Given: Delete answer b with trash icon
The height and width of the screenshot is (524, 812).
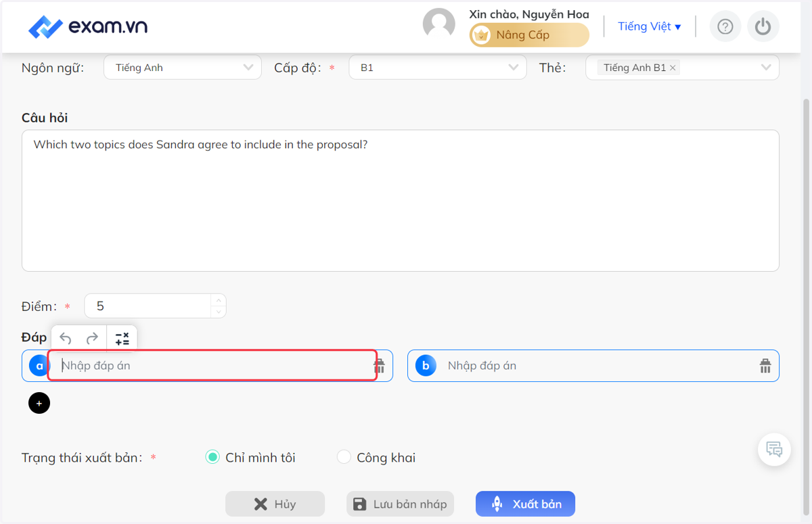Looking at the screenshot, I should pos(765,366).
